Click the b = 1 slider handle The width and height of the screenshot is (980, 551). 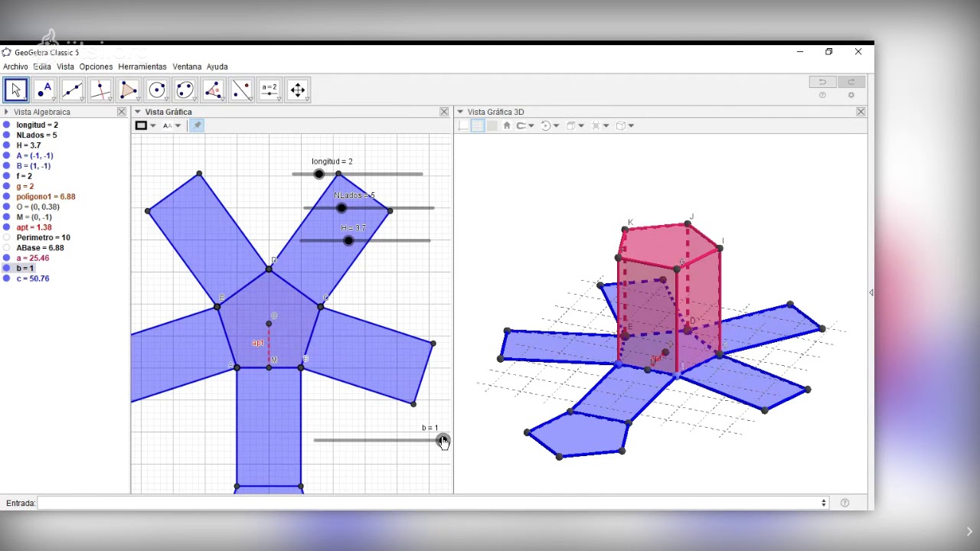[x=442, y=440]
